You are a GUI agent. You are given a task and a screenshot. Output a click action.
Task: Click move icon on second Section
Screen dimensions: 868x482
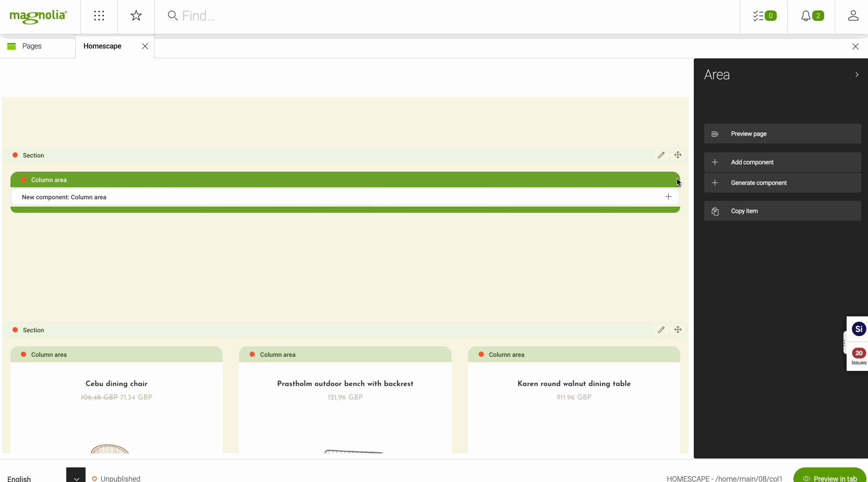pyautogui.click(x=678, y=330)
